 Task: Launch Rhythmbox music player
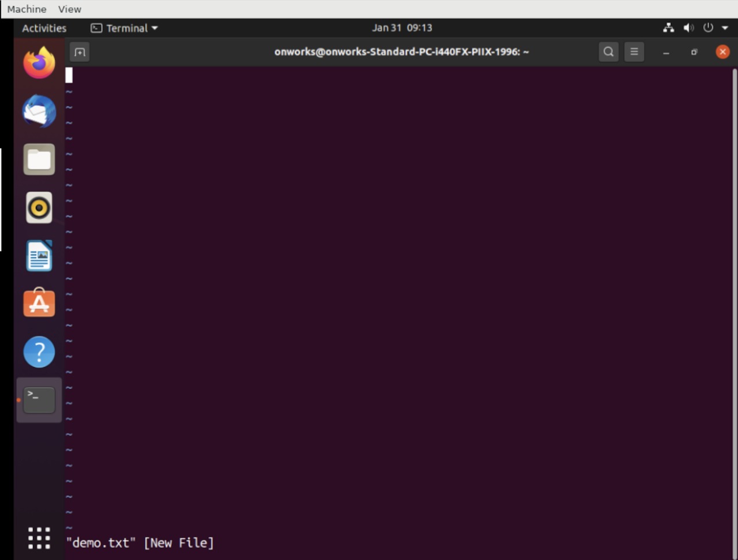(39, 207)
